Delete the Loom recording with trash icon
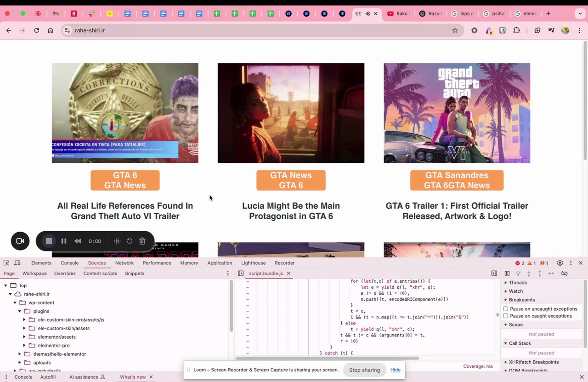Image resolution: width=588 pixels, height=382 pixels. pos(142,241)
